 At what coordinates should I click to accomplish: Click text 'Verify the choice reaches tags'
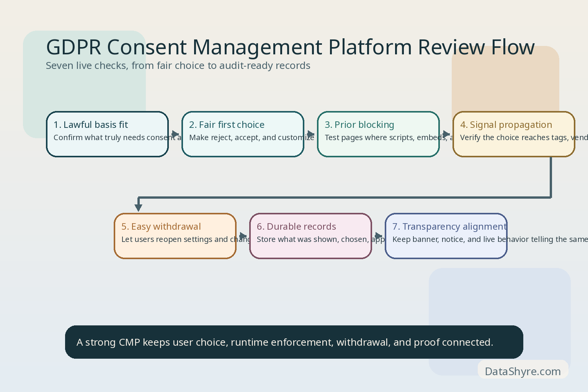514,137
